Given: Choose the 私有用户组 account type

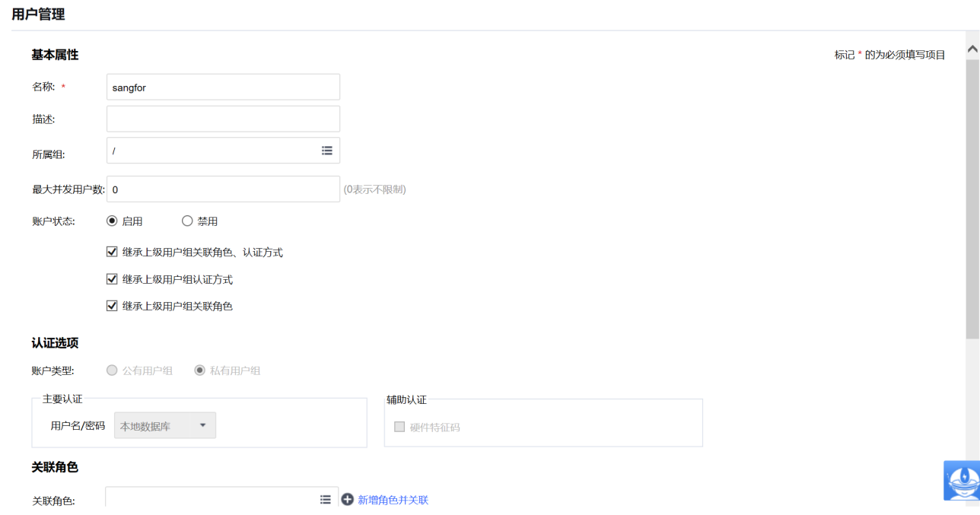Looking at the screenshot, I should (x=200, y=370).
